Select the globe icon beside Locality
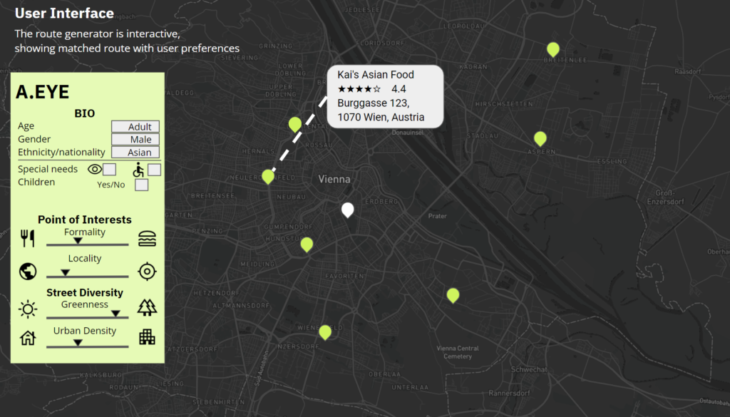 coord(27,271)
